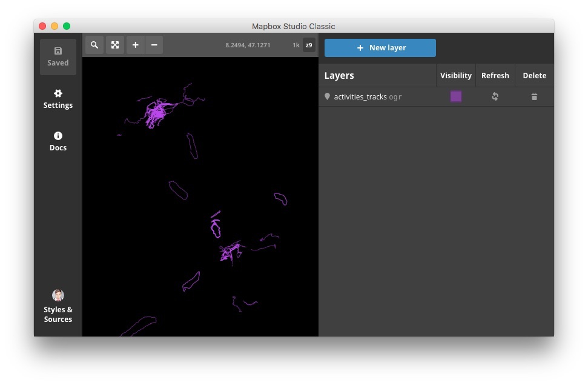588x385 pixels.
Task: Toggle visibility of activities_tracks purple swatch
Action: [x=455, y=96]
